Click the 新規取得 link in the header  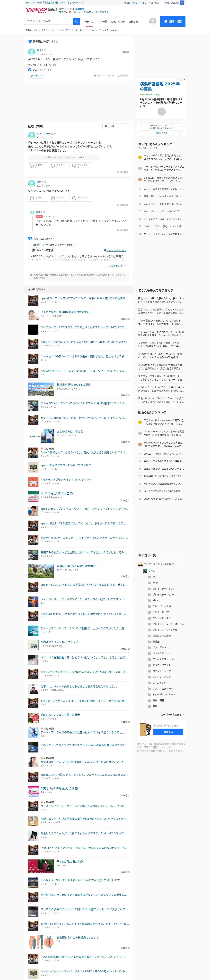click(x=80, y=9)
